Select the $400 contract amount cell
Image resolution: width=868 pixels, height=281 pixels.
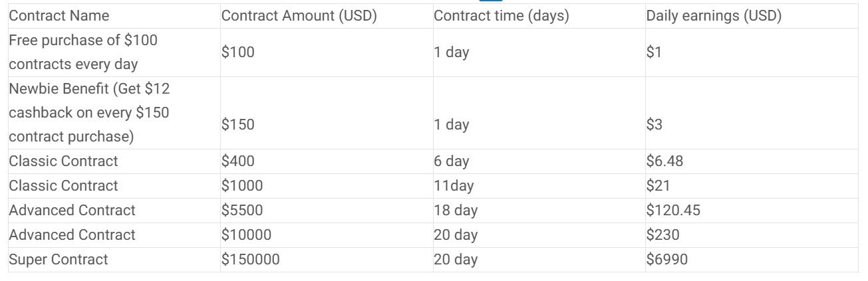238,161
